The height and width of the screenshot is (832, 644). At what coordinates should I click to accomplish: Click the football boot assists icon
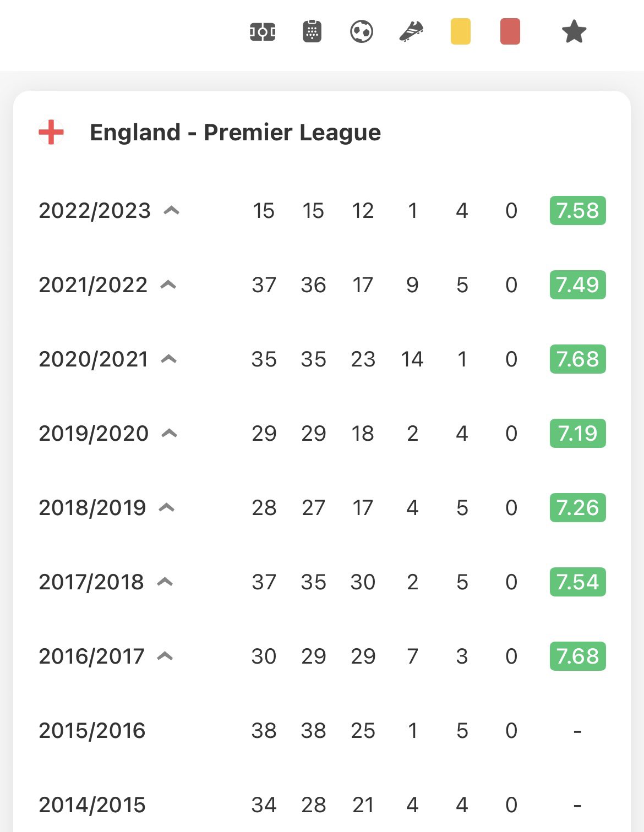point(411,32)
